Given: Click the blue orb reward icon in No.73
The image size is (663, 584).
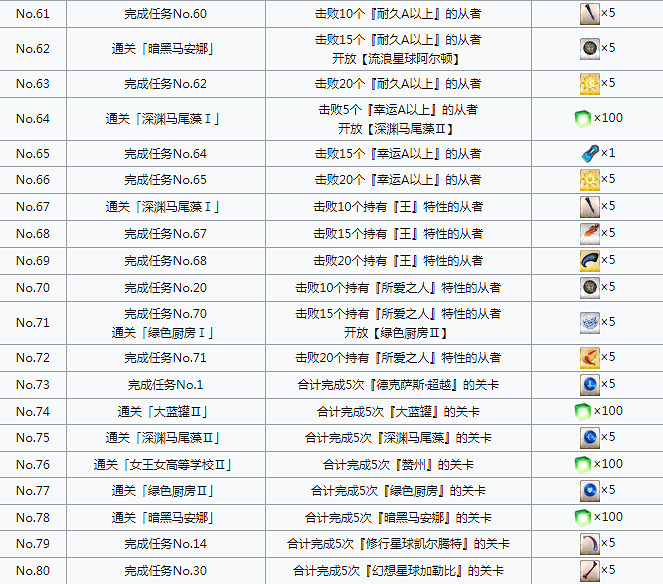Looking at the screenshot, I should (x=589, y=384).
